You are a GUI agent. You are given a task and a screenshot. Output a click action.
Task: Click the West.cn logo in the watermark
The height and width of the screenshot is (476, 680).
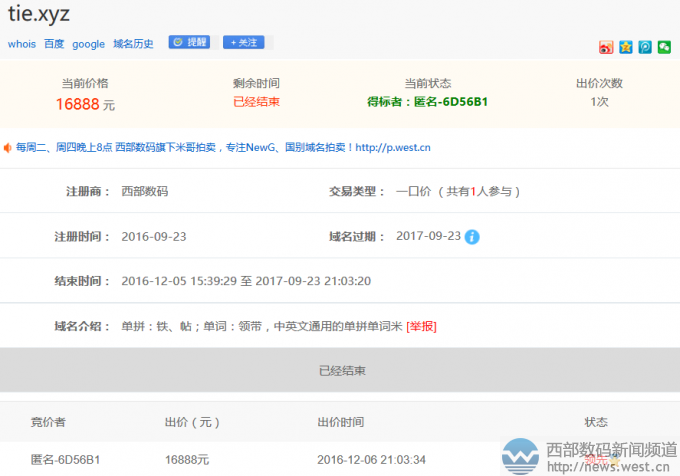tap(520, 456)
